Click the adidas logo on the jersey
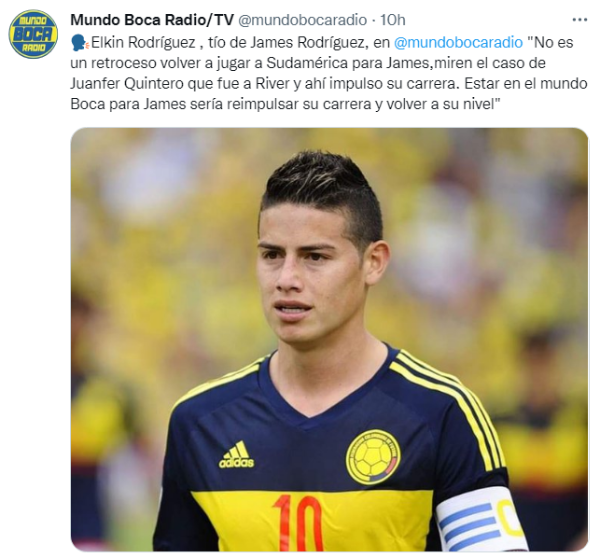Image resolution: width=600 pixels, height=558 pixels. (x=236, y=454)
